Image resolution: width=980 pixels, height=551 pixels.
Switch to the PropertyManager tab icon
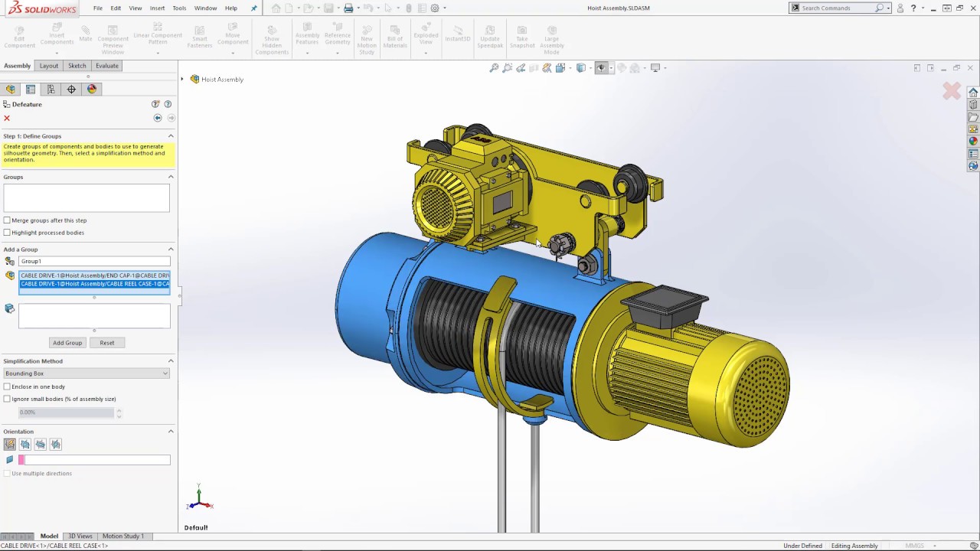[x=31, y=89]
